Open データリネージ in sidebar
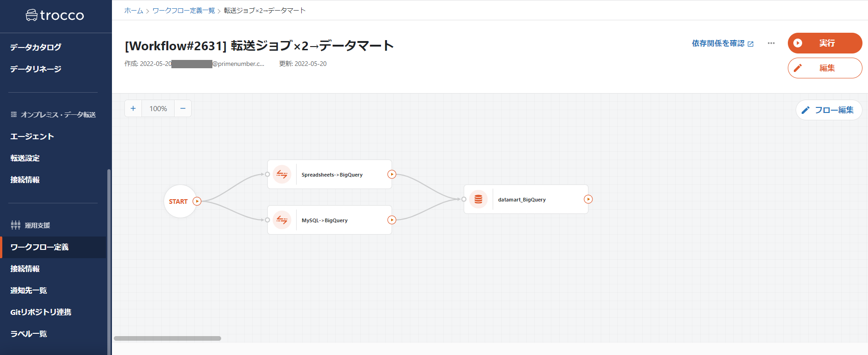868x355 pixels. pos(35,69)
